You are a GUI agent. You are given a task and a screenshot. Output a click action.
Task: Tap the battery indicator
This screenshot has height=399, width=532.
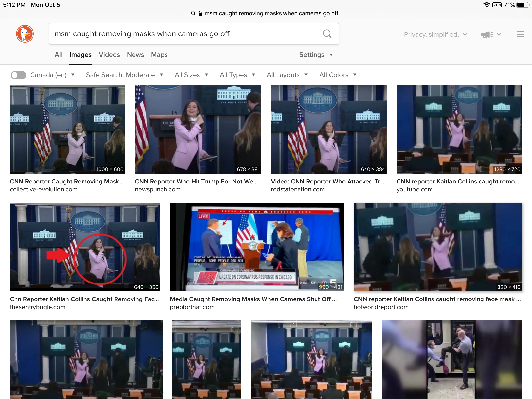click(x=523, y=5)
